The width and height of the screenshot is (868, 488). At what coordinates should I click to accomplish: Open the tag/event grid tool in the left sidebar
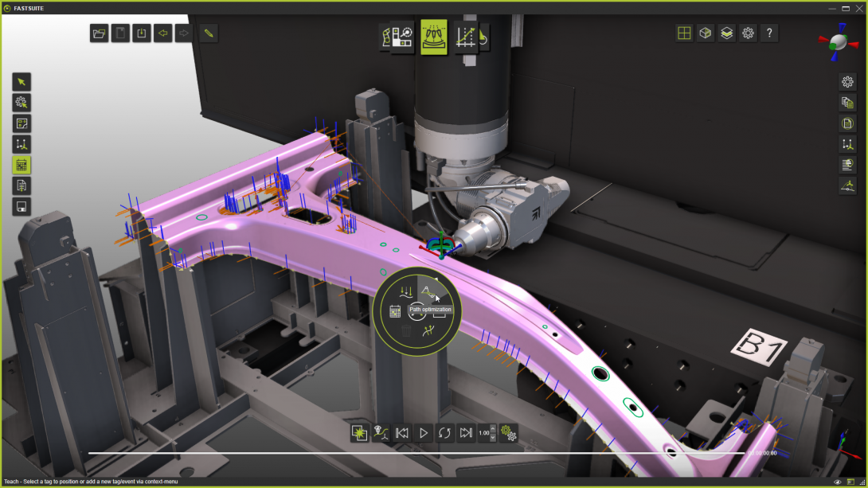(x=22, y=165)
